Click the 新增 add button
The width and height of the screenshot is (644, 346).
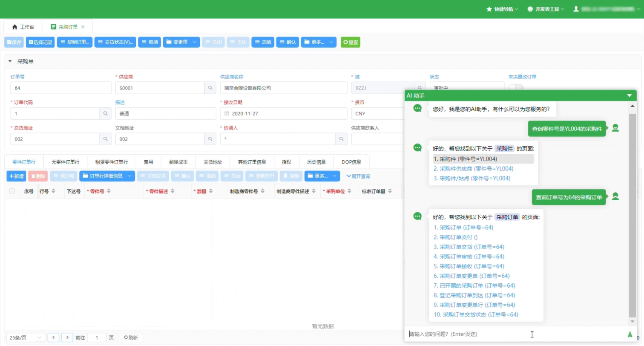(17, 176)
